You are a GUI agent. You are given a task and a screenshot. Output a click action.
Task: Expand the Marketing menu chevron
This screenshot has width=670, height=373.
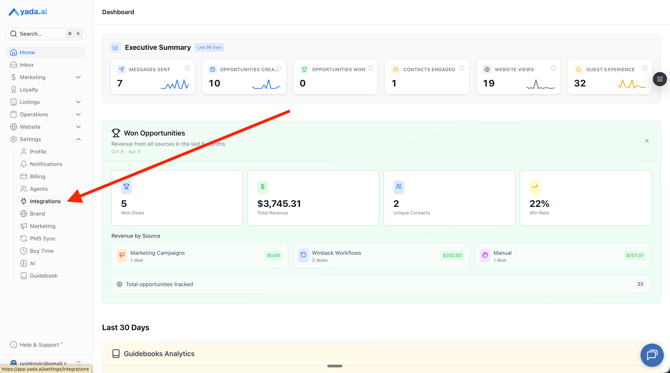[x=78, y=77]
